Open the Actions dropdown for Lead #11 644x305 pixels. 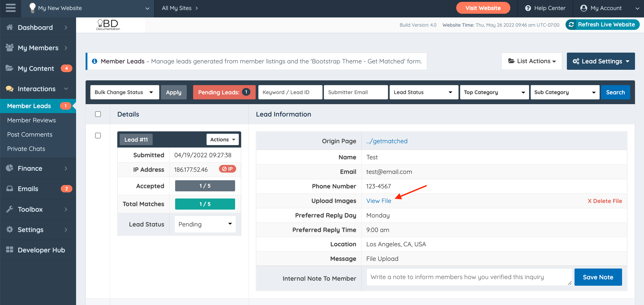coord(222,140)
